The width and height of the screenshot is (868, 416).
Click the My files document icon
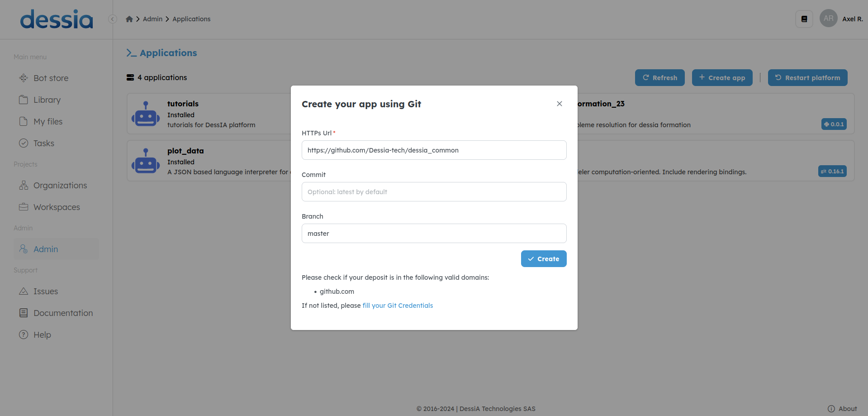[x=24, y=121]
